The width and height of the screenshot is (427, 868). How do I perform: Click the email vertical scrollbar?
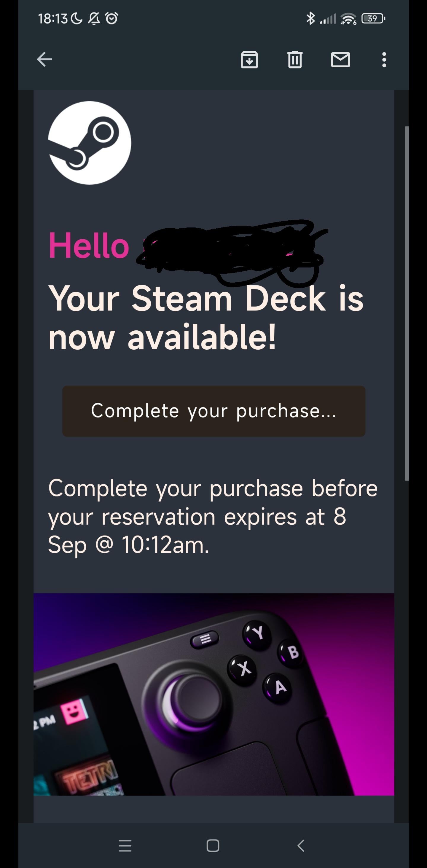[407, 303]
